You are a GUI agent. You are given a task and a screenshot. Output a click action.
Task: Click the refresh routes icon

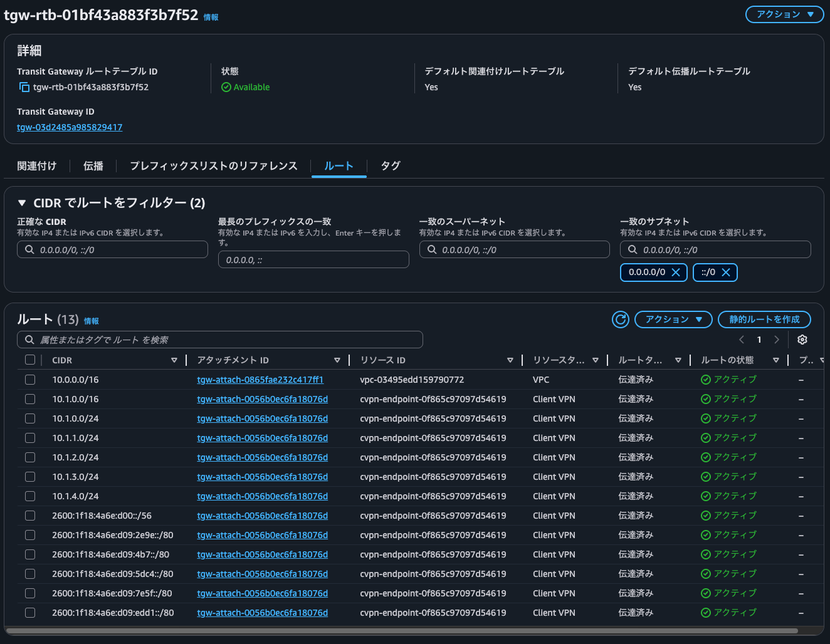tap(620, 319)
